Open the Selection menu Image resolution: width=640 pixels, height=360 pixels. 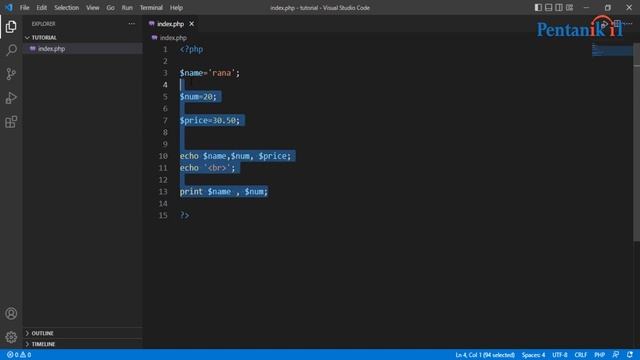click(67, 7)
